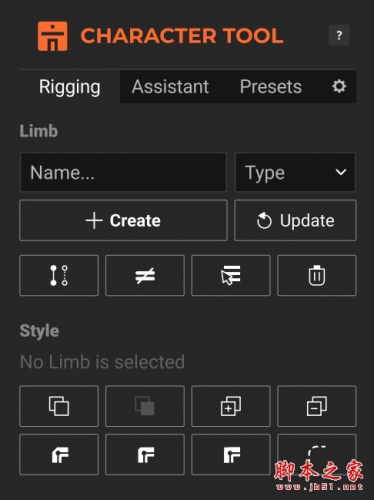This screenshot has height=500, width=374.
Task: Click the Create button
Action: [123, 220]
